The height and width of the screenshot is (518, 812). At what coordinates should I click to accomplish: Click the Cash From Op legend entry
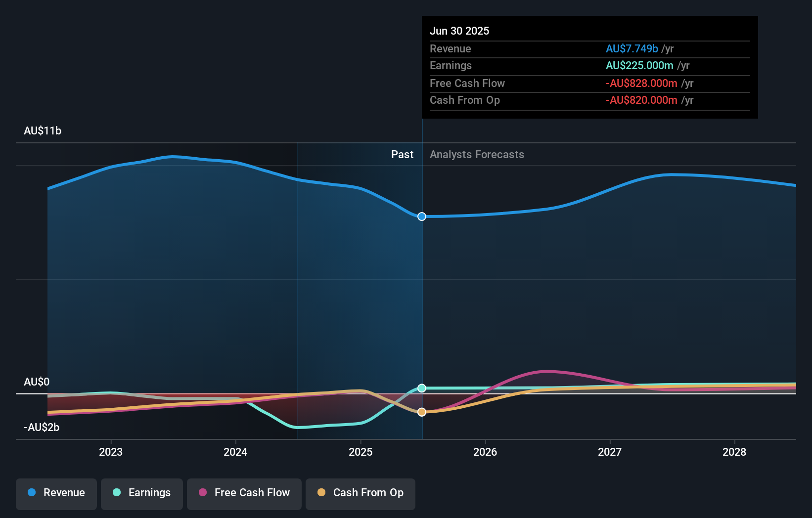pos(360,493)
